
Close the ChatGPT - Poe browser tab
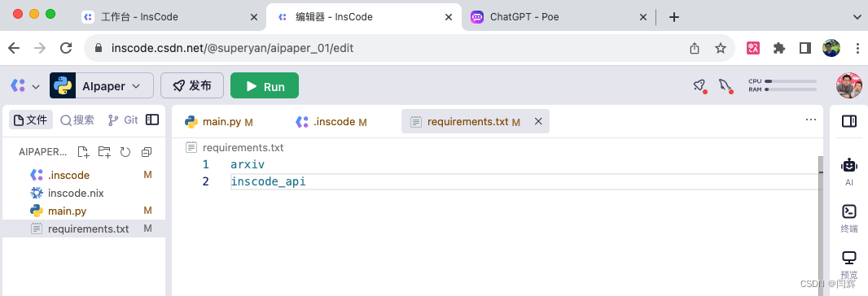coord(642,17)
